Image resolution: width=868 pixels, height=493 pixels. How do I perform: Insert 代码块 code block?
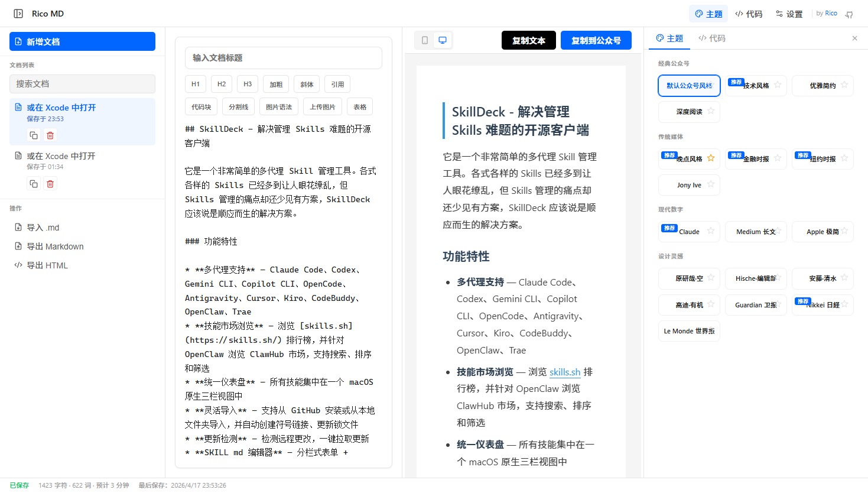(201, 106)
